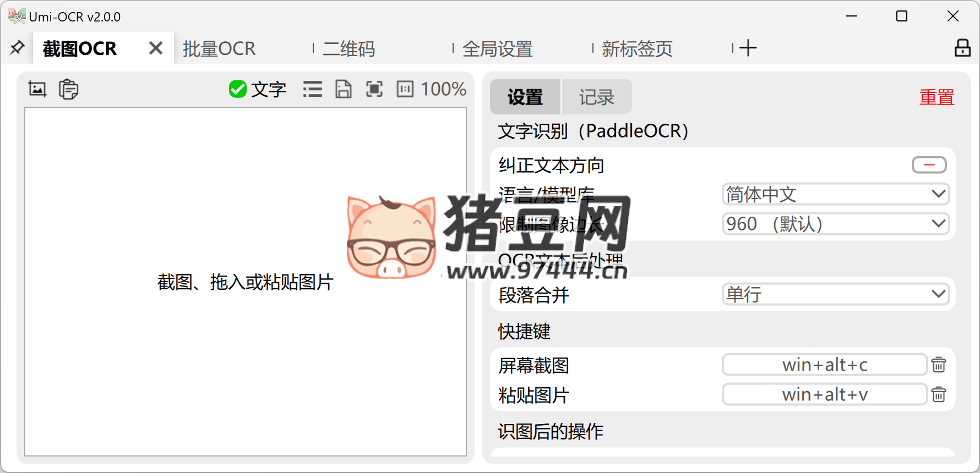Delete the win+alt+v paste hotkey
Viewport: 980px width, 473px height.
939,394
